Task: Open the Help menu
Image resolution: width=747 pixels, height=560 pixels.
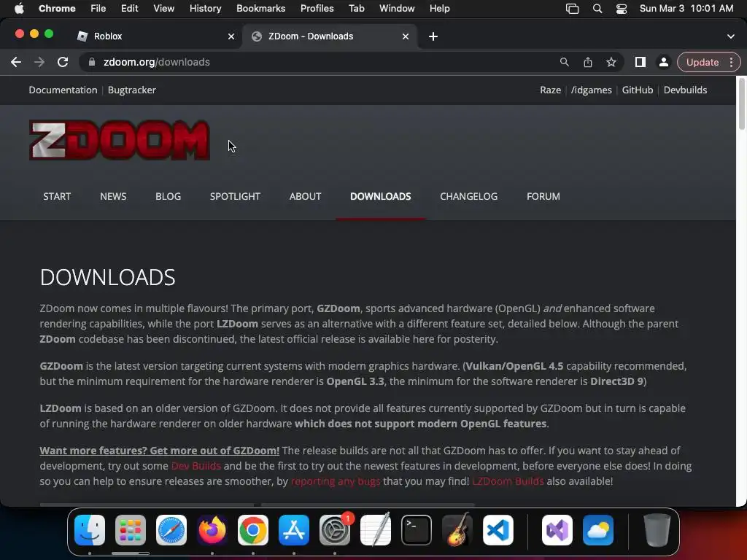Action: (439, 8)
